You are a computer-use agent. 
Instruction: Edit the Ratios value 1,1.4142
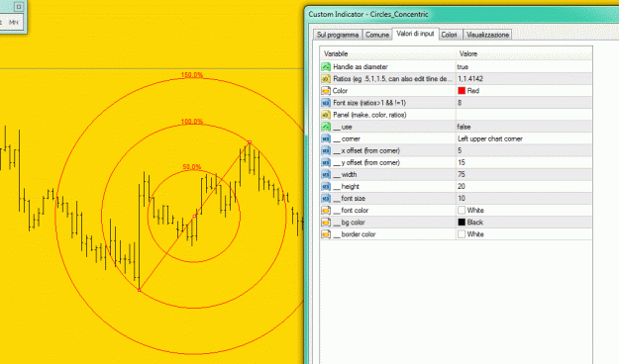[524, 79]
